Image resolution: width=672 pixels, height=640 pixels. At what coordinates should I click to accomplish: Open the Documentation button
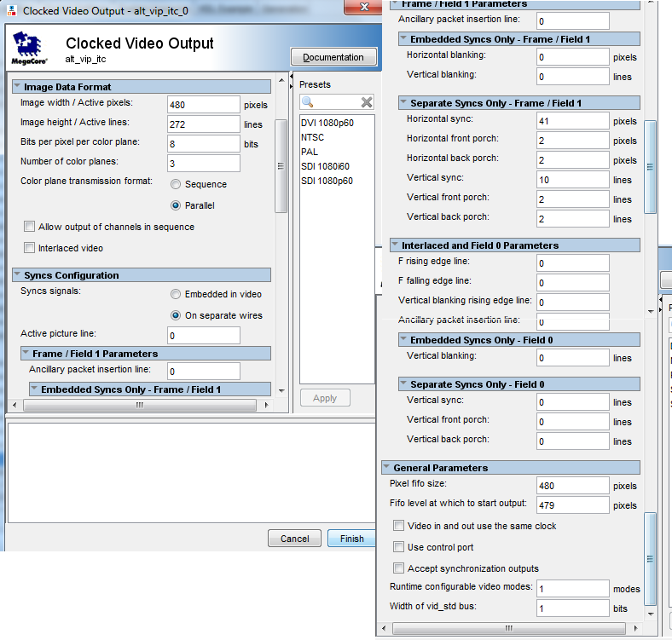click(333, 57)
